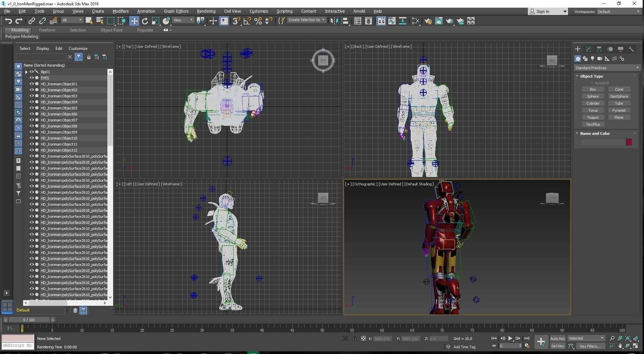Click the Selection Lock toggle icon
This screenshot has width=644, height=354.
[x=354, y=338]
